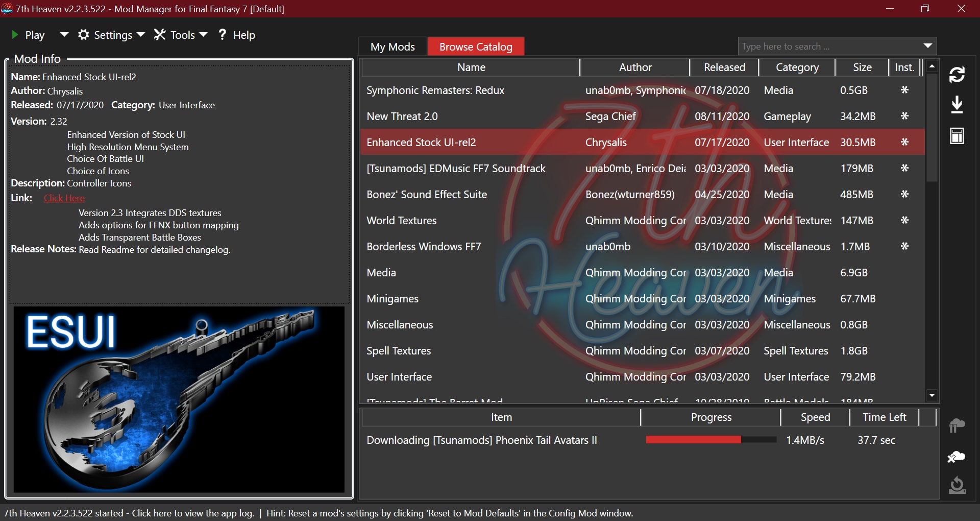Click the refresh catalog icon
Screen dimensions: 980x521
[957, 75]
